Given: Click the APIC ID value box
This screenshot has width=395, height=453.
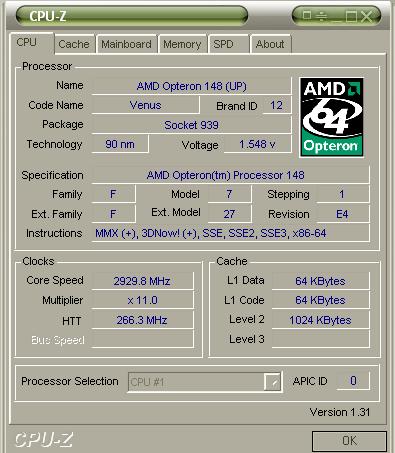Looking at the screenshot, I should (353, 381).
